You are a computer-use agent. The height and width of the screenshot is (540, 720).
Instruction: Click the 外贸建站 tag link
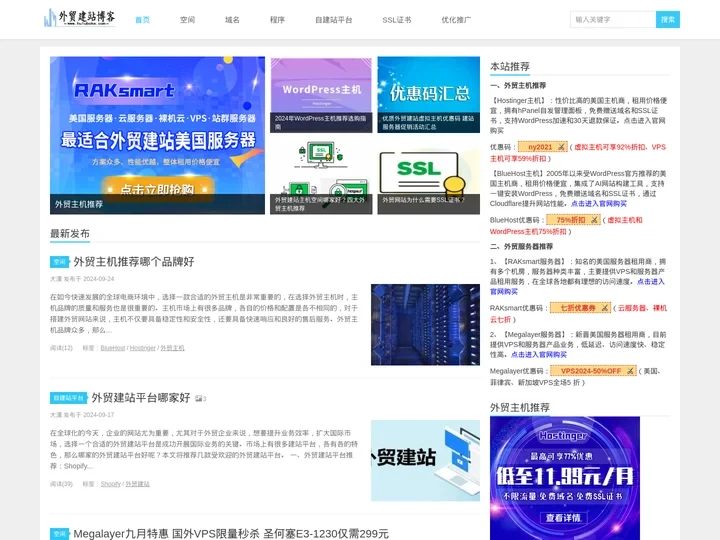137,484
